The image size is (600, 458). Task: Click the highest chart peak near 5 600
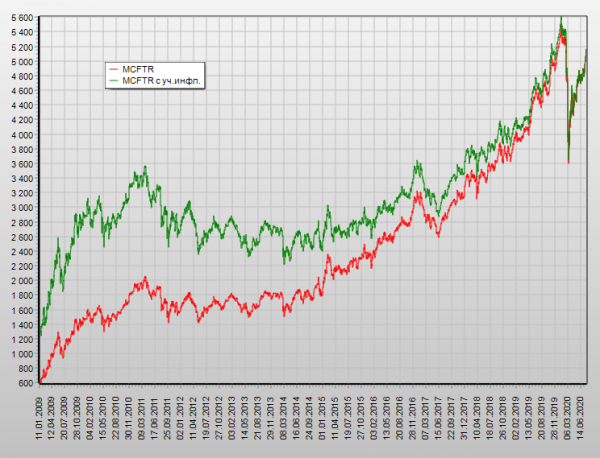click(561, 17)
